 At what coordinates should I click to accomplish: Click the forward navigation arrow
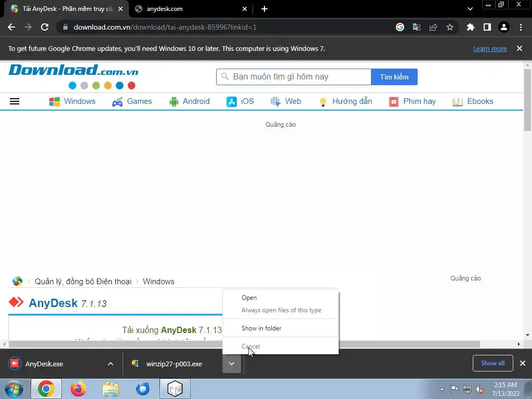tap(28, 27)
